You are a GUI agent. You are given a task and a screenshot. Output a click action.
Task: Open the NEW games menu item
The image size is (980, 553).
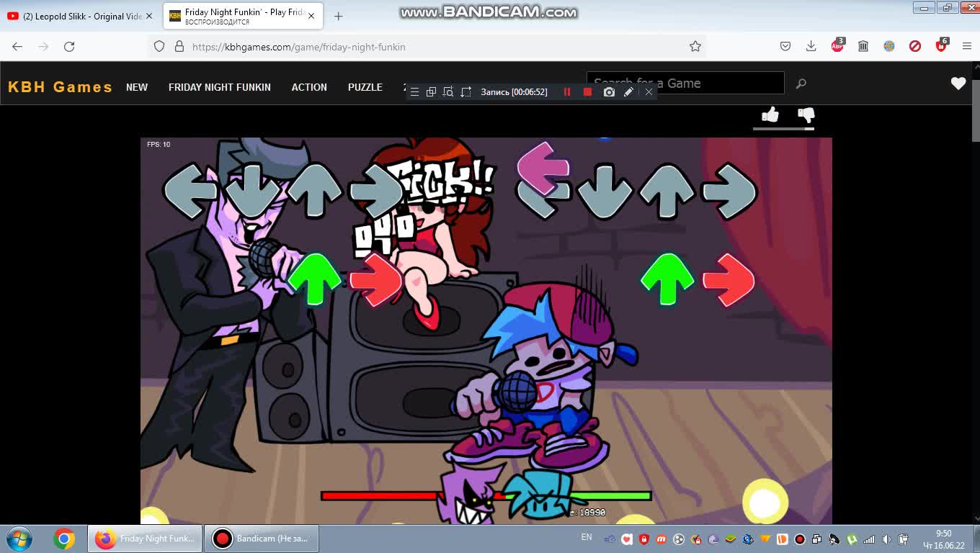point(137,87)
